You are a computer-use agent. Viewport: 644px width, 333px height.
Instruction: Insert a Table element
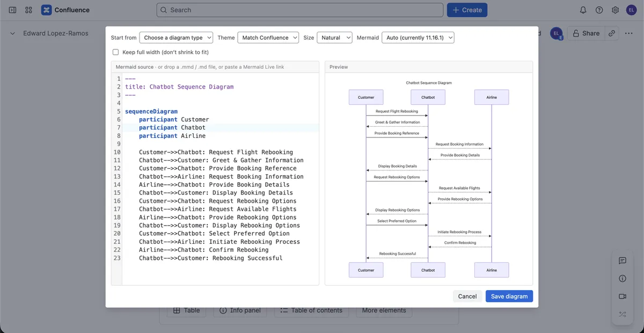click(186, 310)
